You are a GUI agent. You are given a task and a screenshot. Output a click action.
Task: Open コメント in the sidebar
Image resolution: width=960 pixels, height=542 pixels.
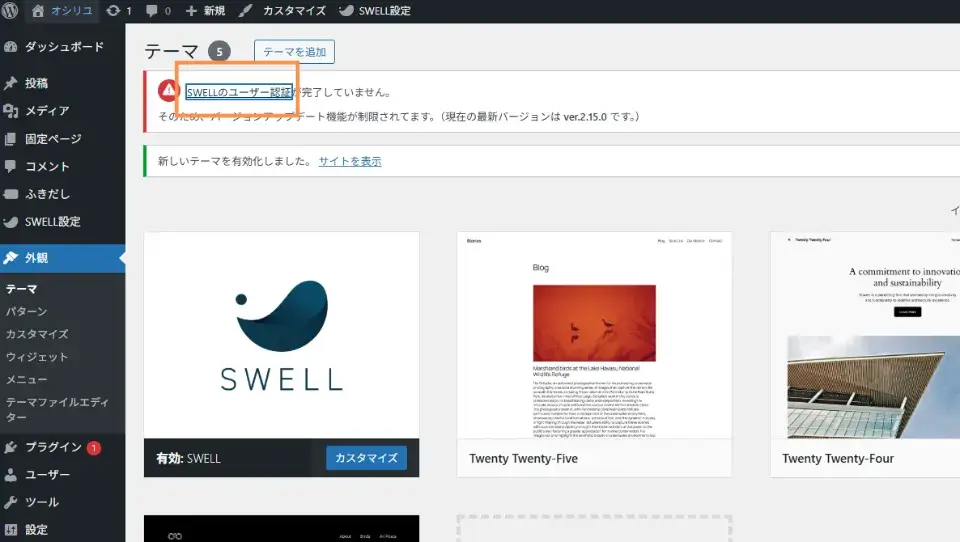point(62,166)
